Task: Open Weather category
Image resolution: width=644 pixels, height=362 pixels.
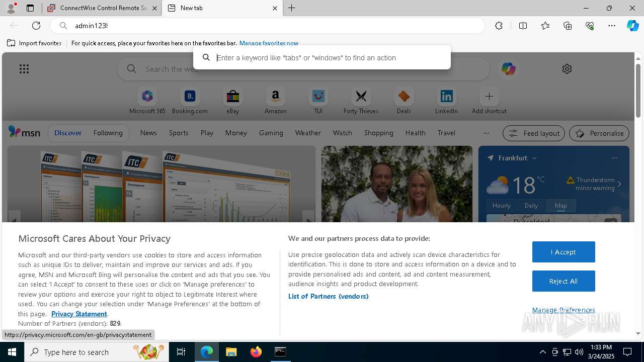Action: [308, 133]
